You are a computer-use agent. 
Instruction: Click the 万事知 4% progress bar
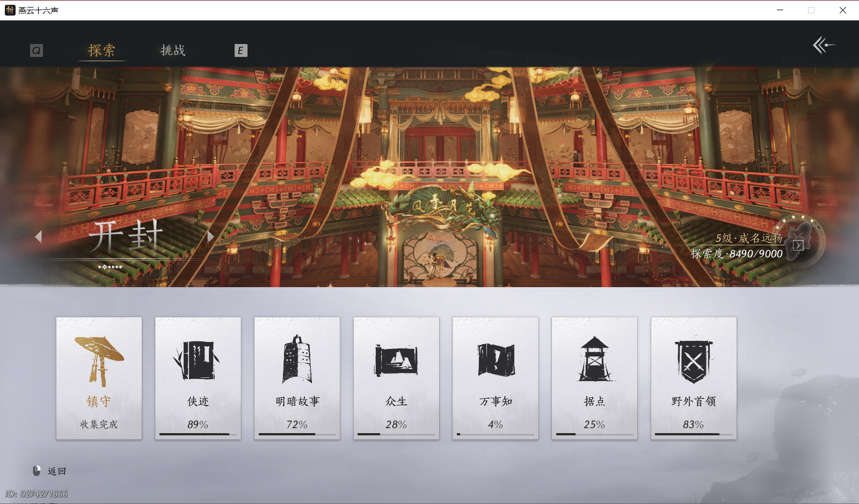coord(496,434)
